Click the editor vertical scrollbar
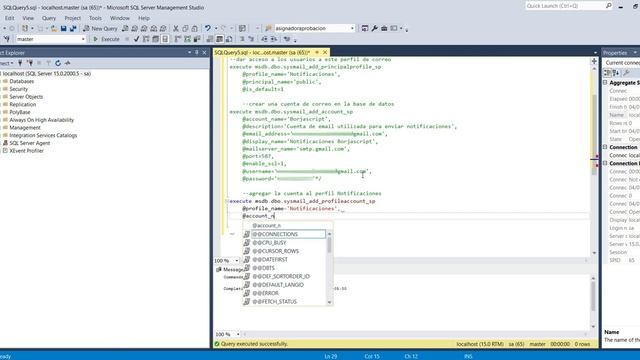The image size is (640, 360). pos(594,161)
